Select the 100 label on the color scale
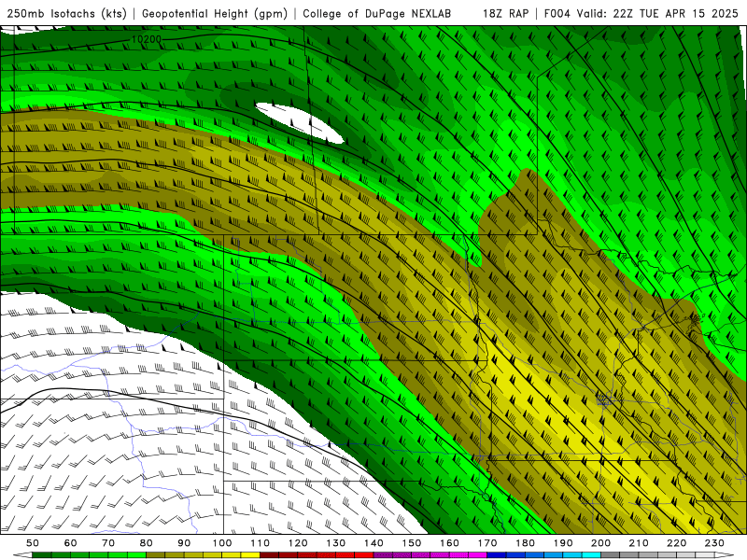This screenshot has height=560, width=747. tap(222, 543)
